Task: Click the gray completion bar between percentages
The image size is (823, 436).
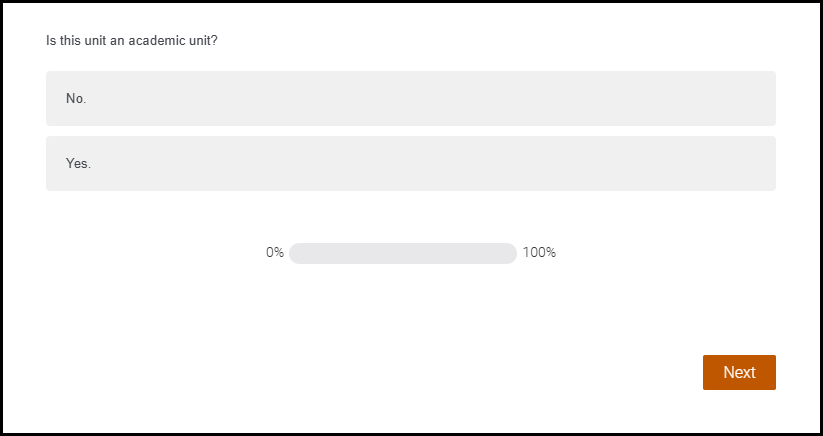Action: pyautogui.click(x=403, y=253)
